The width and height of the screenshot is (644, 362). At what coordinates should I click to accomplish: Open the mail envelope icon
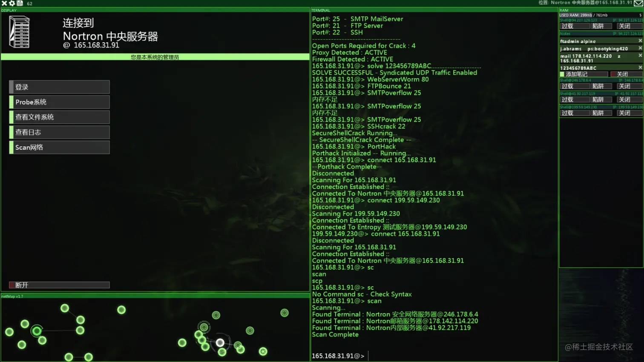click(638, 3)
